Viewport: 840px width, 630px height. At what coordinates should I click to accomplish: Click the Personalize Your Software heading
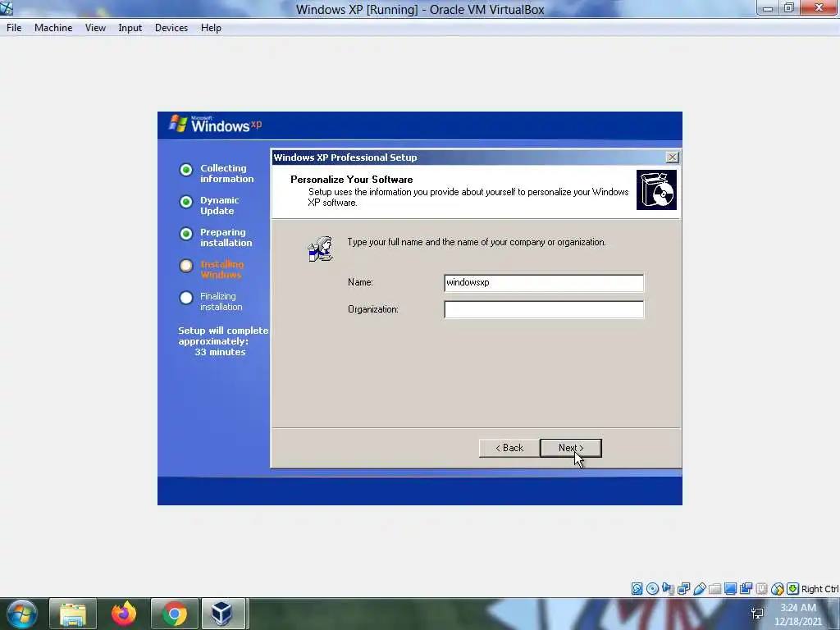351,180
